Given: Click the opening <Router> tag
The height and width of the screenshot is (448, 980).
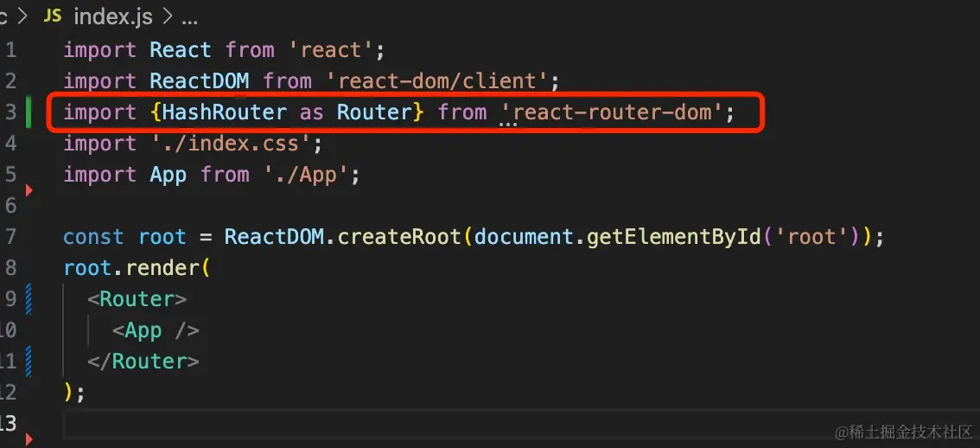Looking at the screenshot, I should [137, 299].
